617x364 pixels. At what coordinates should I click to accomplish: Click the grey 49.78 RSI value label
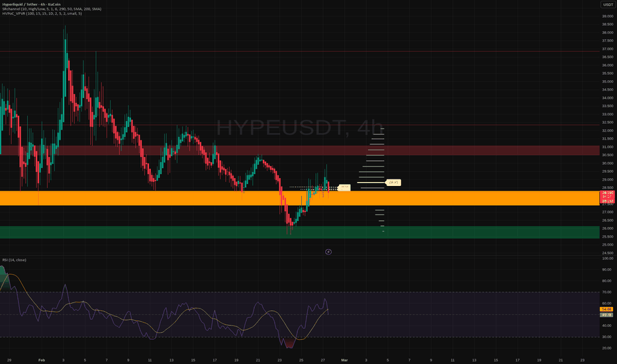tap(606, 315)
